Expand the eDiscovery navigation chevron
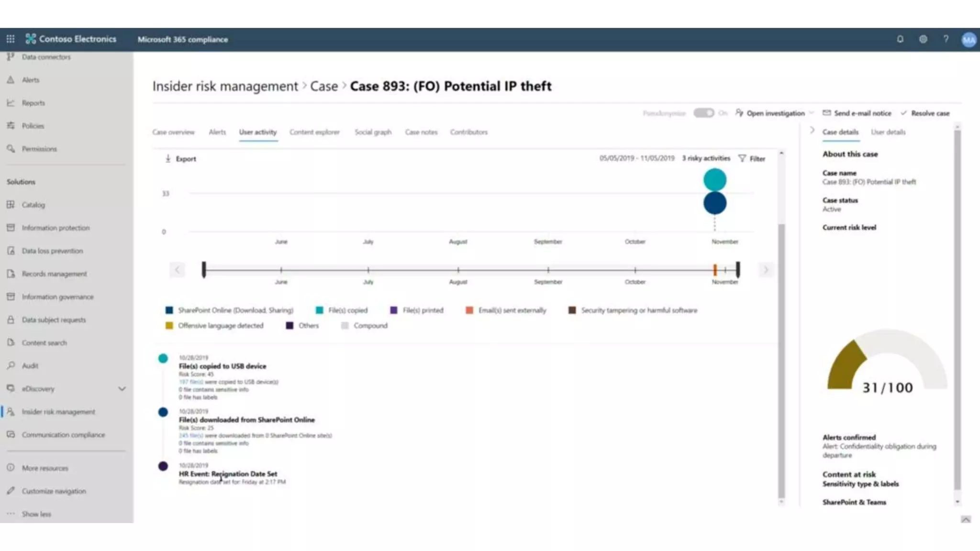The width and height of the screenshot is (980, 551). click(122, 389)
